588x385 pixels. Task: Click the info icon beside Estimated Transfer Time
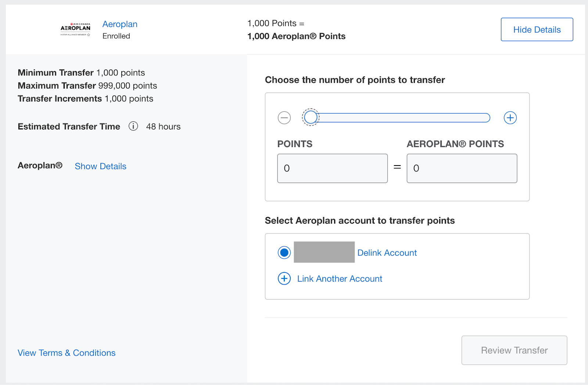tap(133, 126)
